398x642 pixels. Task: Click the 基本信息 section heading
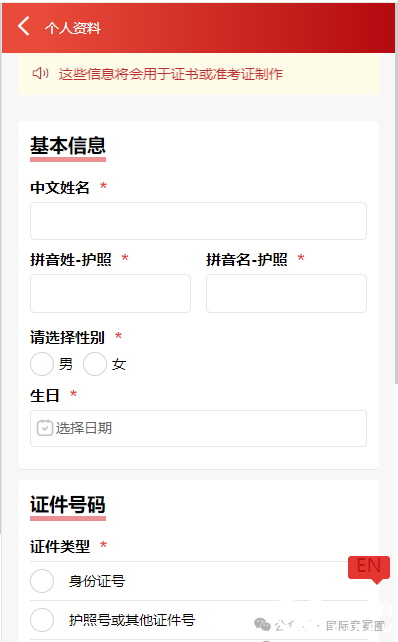point(68,146)
